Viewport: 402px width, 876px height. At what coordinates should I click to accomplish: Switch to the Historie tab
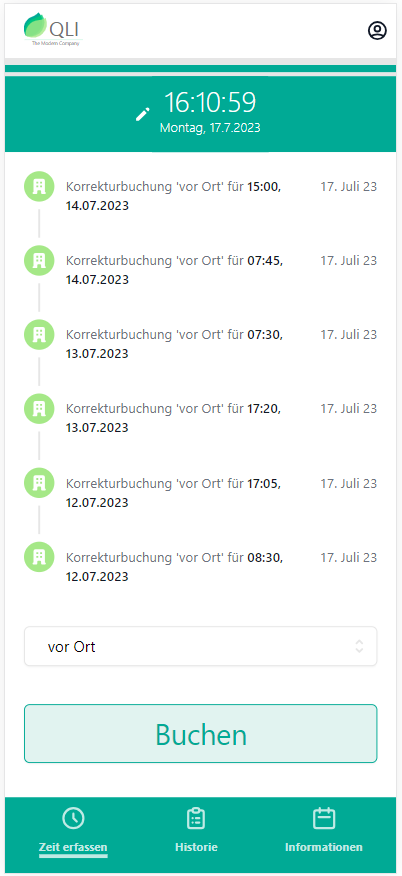click(x=196, y=831)
